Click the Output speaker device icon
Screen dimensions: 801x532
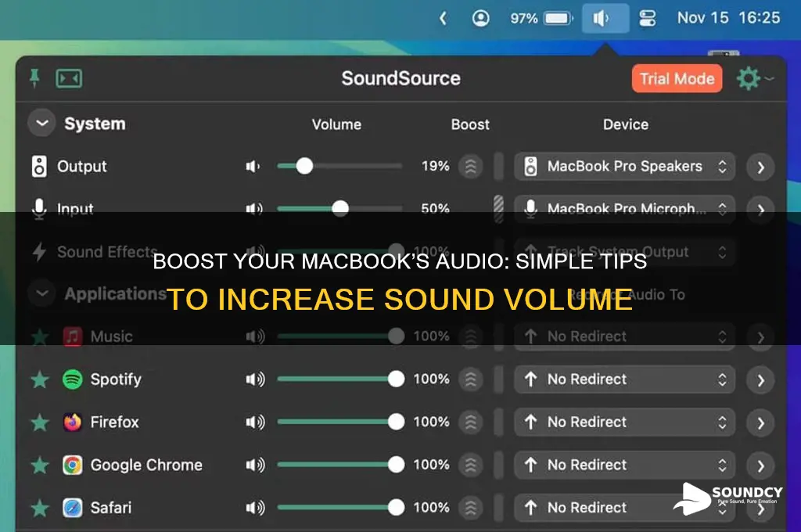click(39, 166)
